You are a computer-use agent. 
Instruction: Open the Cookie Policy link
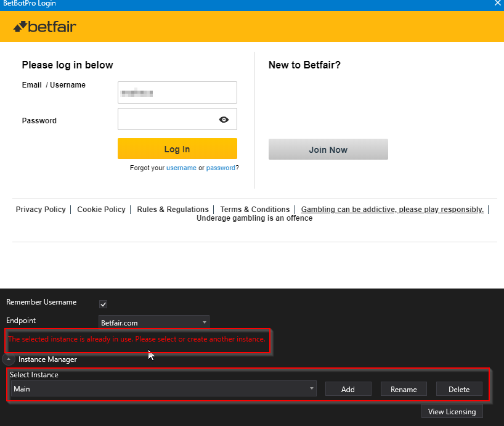101,210
